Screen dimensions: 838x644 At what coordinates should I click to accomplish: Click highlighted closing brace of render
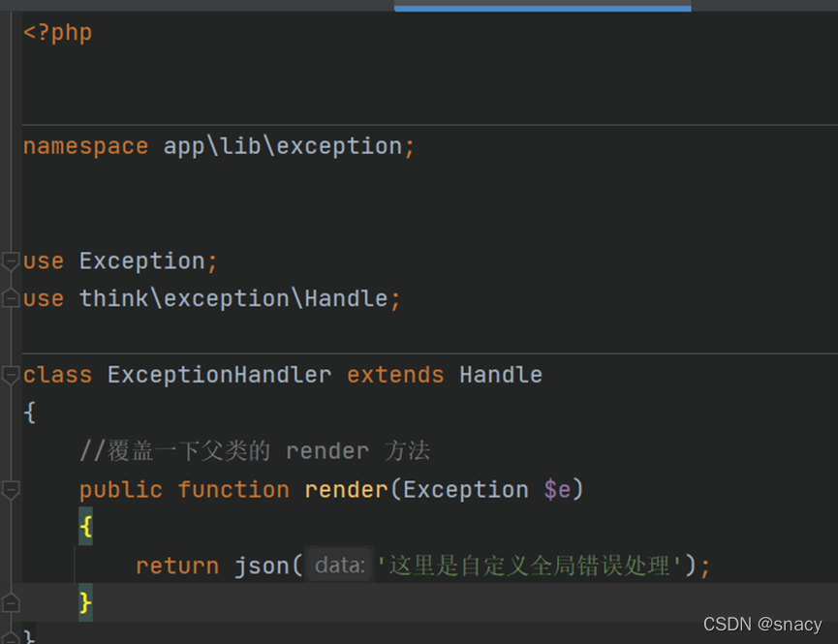coord(85,603)
